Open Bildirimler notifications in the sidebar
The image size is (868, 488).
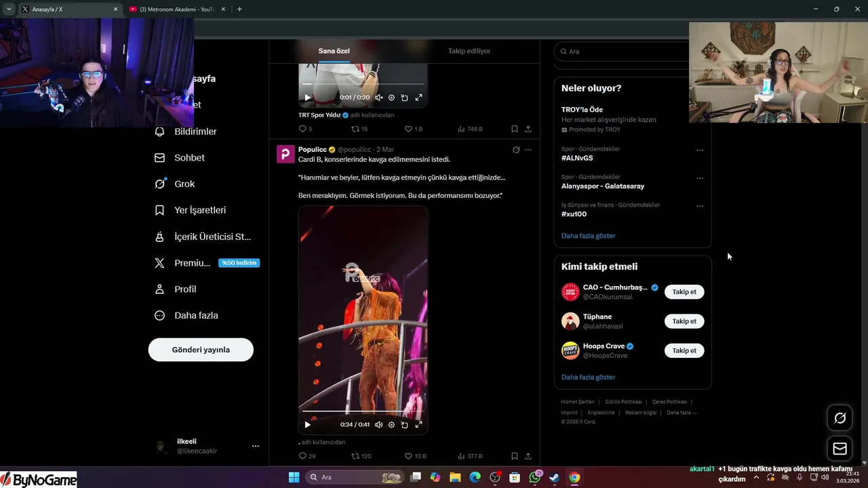(x=186, y=131)
